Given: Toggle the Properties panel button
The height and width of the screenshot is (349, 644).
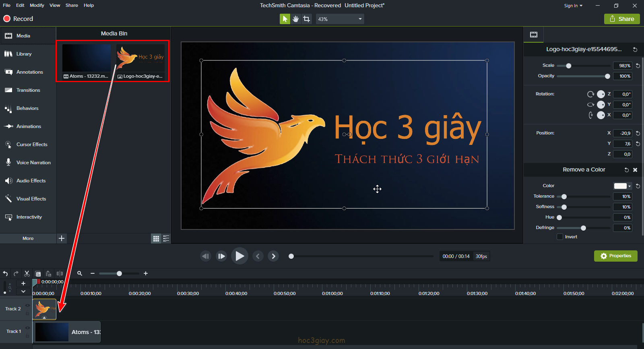Looking at the screenshot, I should pyautogui.click(x=616, y=256).
